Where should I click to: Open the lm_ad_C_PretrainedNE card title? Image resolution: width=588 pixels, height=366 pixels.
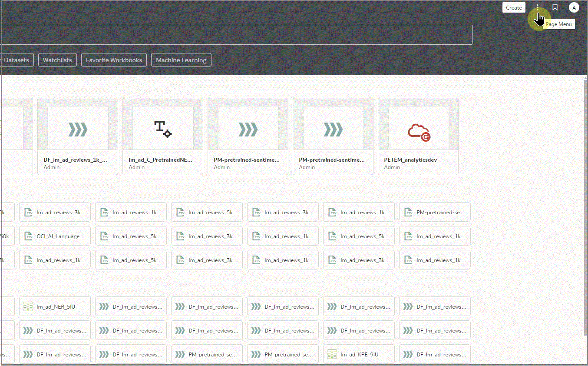point(160,160)
